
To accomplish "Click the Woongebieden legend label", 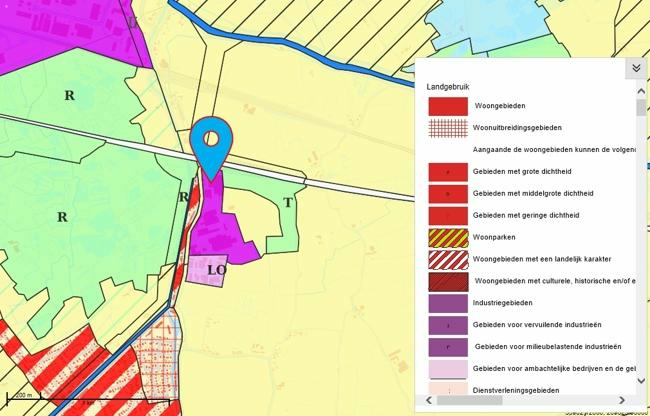I will [x=500, y=106].
